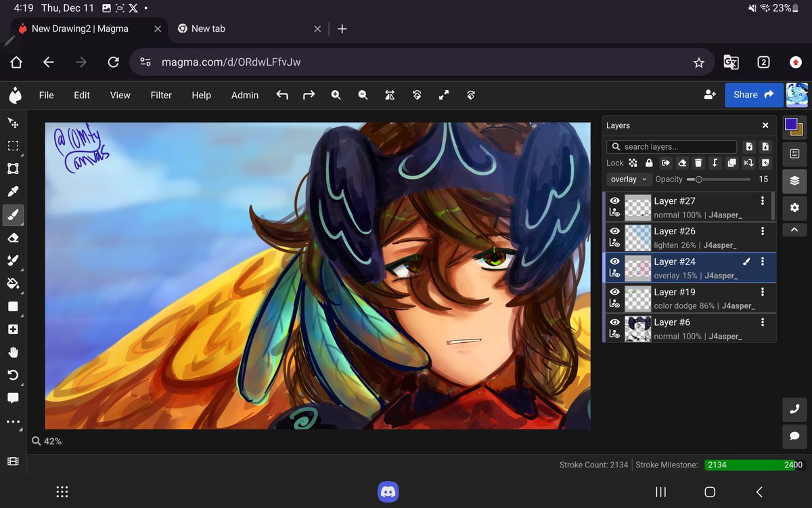Toggle the lock transparency checkerboard icon
This screenshot has height=508, width=812.
[633, 163]
